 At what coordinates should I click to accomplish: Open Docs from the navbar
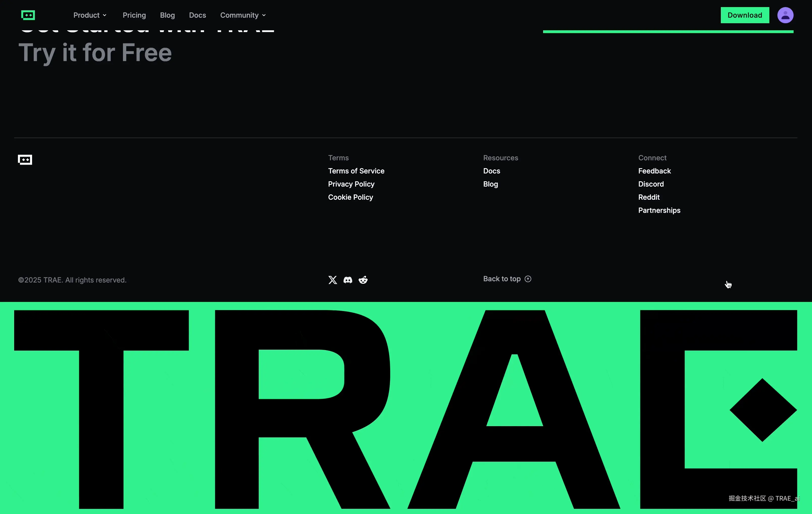point(197,15)
